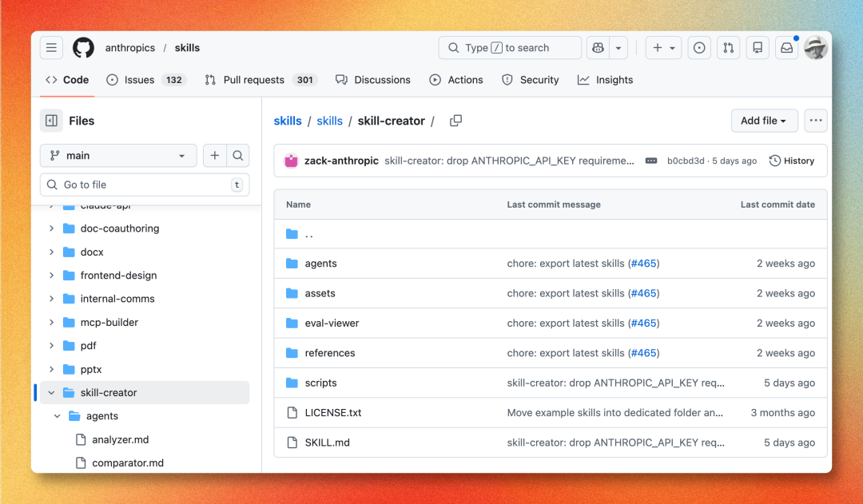Open the main branch selector dropdown

point(118,156)
